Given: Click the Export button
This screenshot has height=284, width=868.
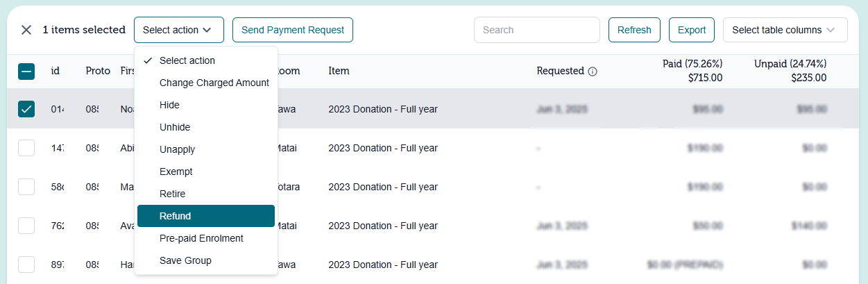Looking at the screenshot, I should click(691, 30).
